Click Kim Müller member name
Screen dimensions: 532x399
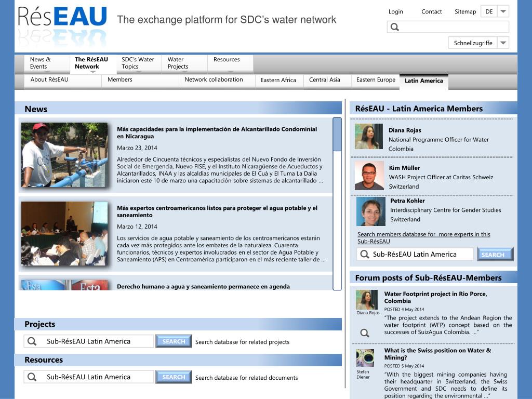click(x=404, y=168)
